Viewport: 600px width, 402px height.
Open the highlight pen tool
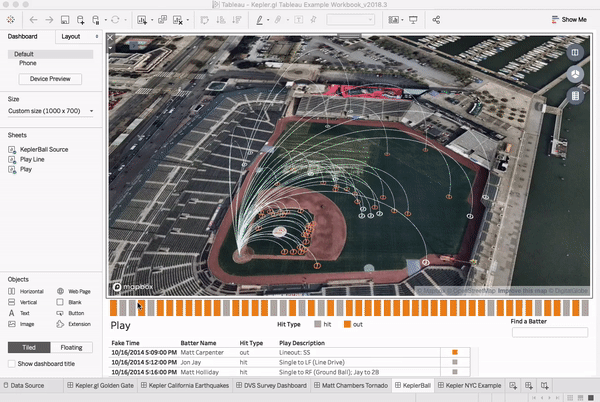click(x=259, y=20)
